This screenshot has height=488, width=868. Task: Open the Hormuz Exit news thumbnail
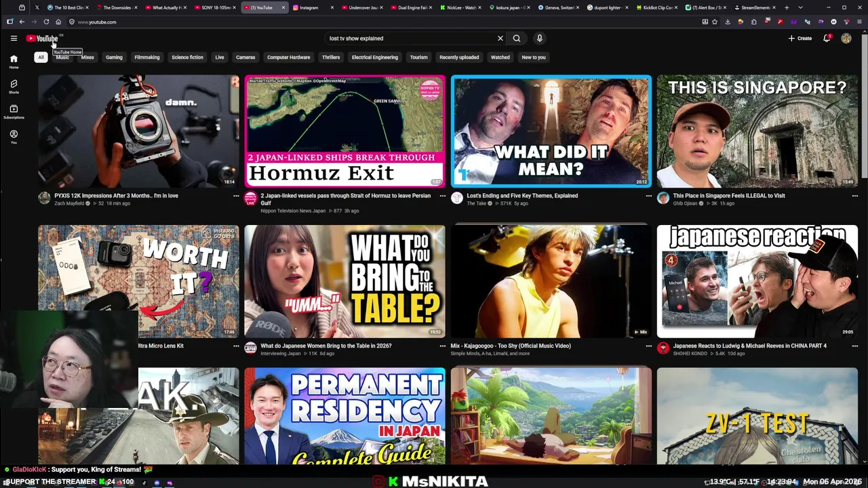coord(344,131)
